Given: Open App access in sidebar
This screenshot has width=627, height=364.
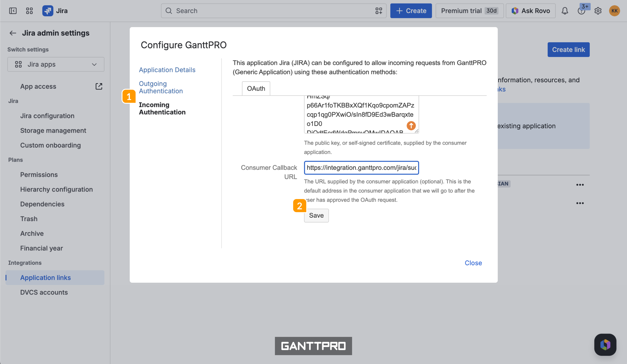Looking at the screenshot, I should click(x=38, y=86).
